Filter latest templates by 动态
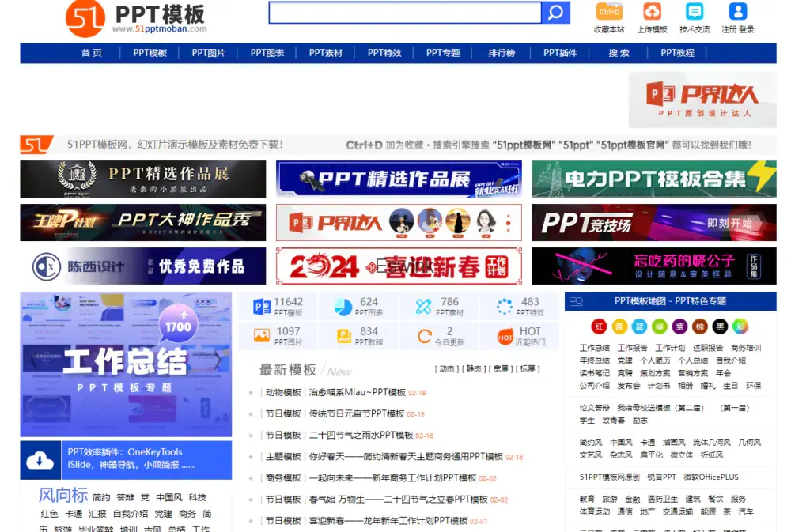This screenshot has height=532, width=810. (447, 369)
